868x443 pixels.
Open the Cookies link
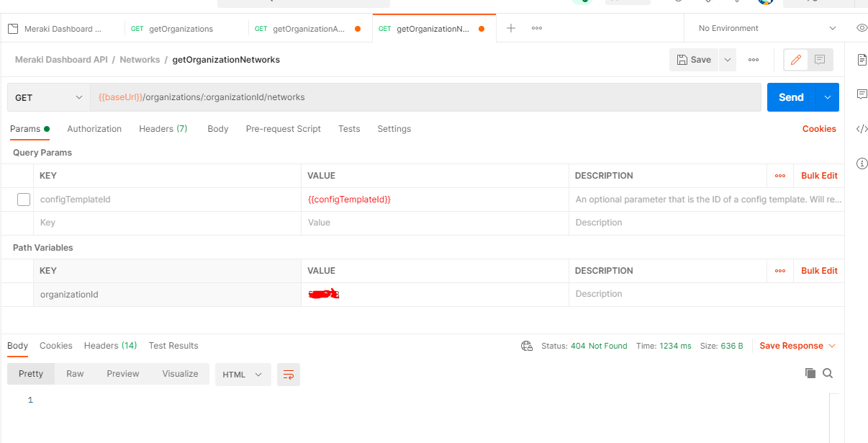tap(819, 129)
